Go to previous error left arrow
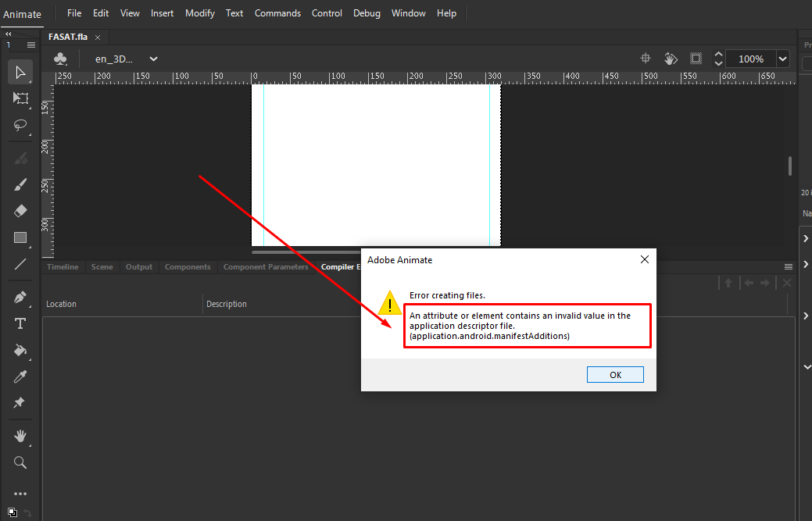This screenshot has height=521, width=812. (749, 283)
